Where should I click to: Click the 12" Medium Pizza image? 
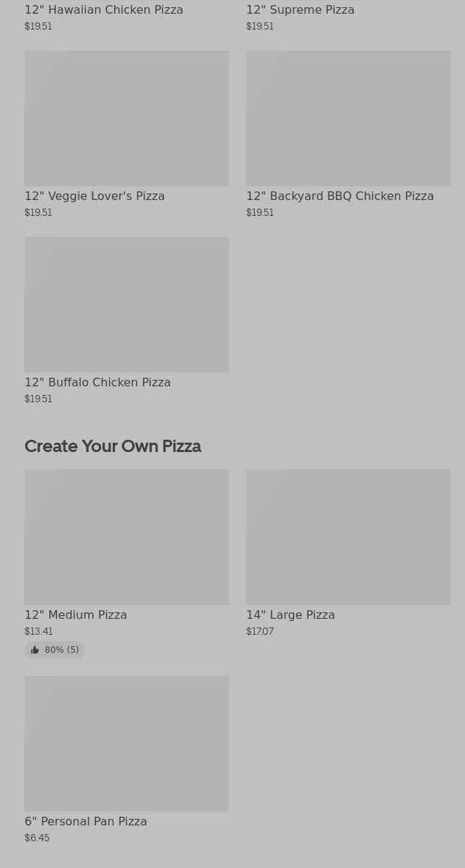click(126, 537)
